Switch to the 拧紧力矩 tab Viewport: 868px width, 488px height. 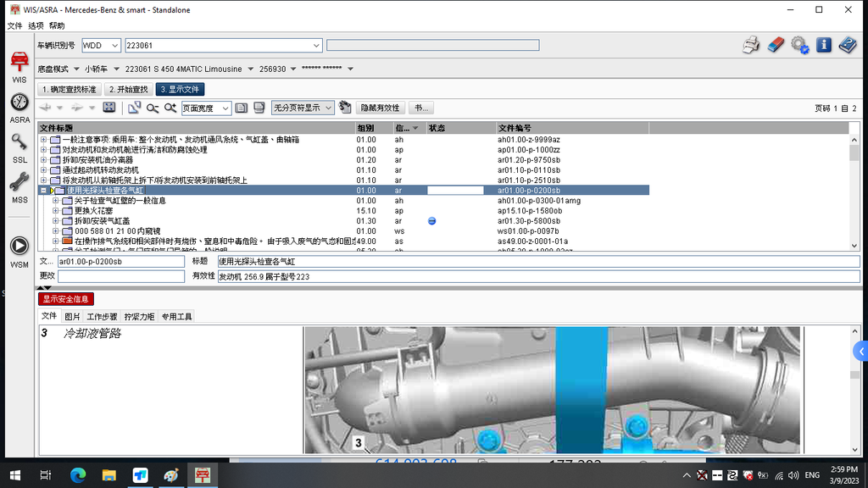139,317
